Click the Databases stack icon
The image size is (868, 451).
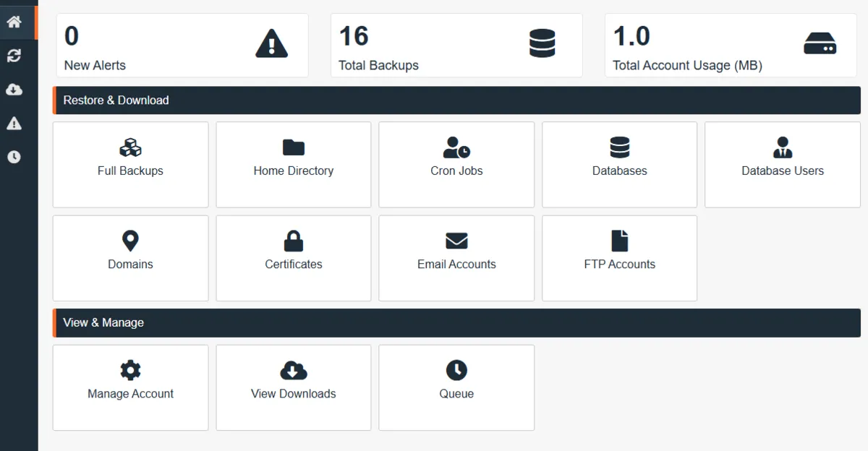pyautogui.click(x=620, y=147)
